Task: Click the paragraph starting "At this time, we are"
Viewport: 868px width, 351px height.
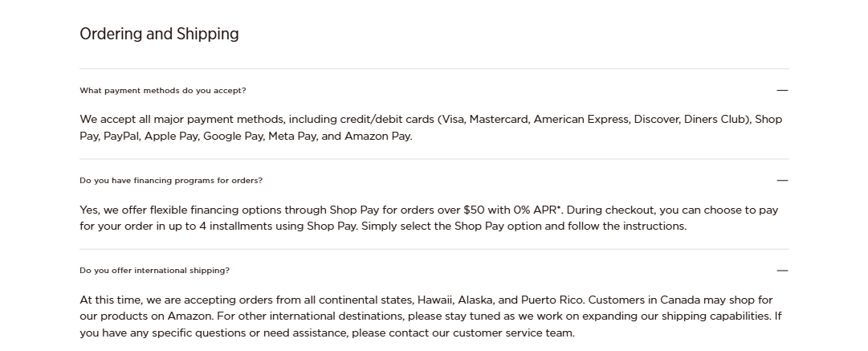Action: [x=430, y=316]
